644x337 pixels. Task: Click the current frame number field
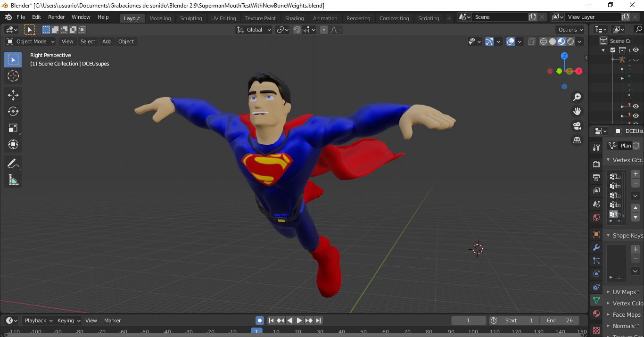(x=468, y=321)
